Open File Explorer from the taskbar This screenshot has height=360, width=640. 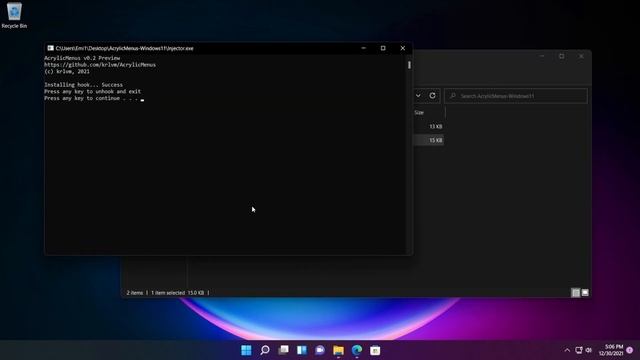pyautogui.click(x=338, y=350)
